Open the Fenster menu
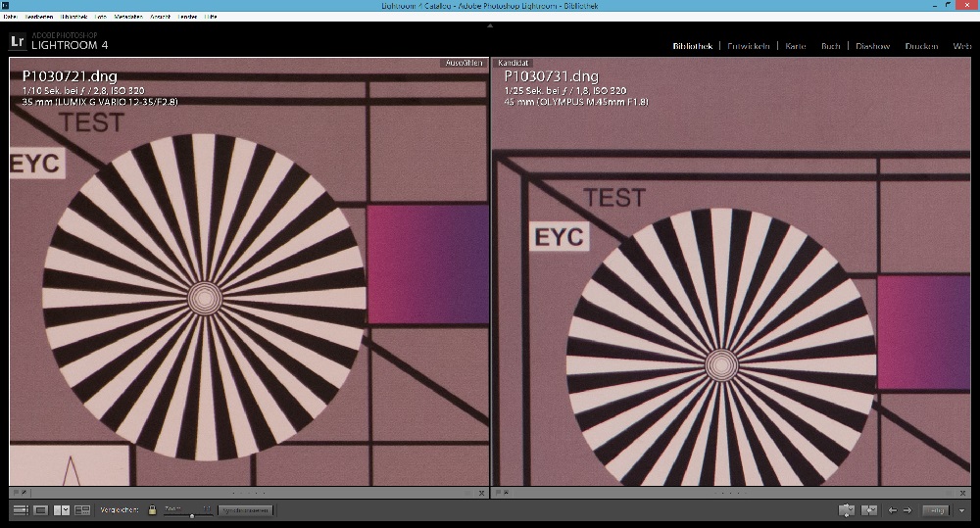The image size is (980, 528). 187,17
